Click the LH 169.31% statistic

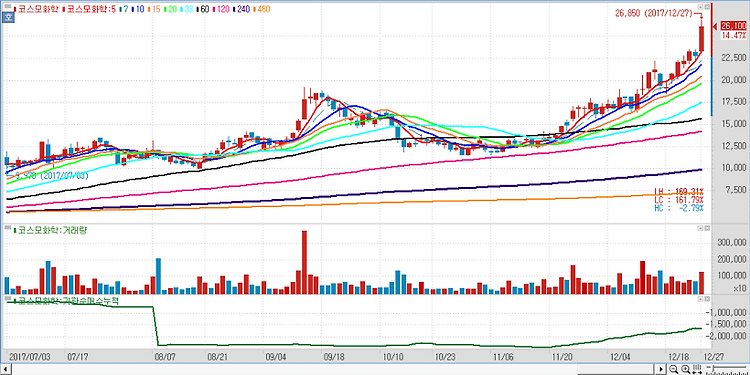click(679, 191)
